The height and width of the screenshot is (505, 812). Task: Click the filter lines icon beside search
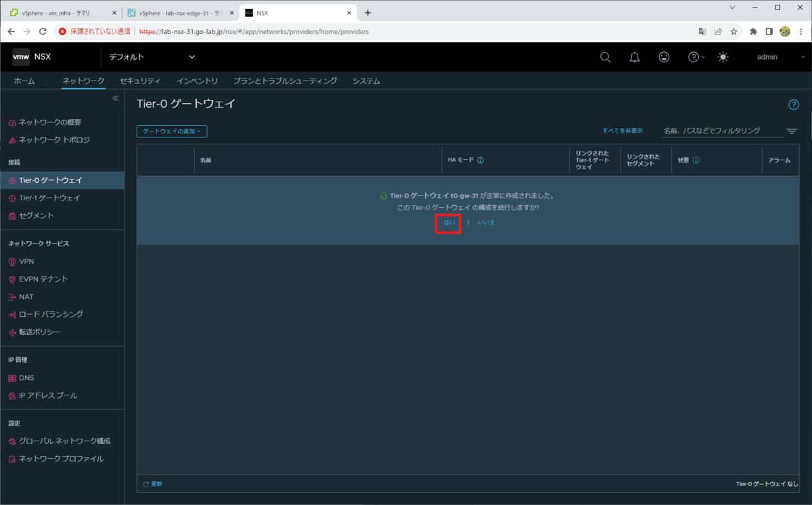[x=792, y=131]
